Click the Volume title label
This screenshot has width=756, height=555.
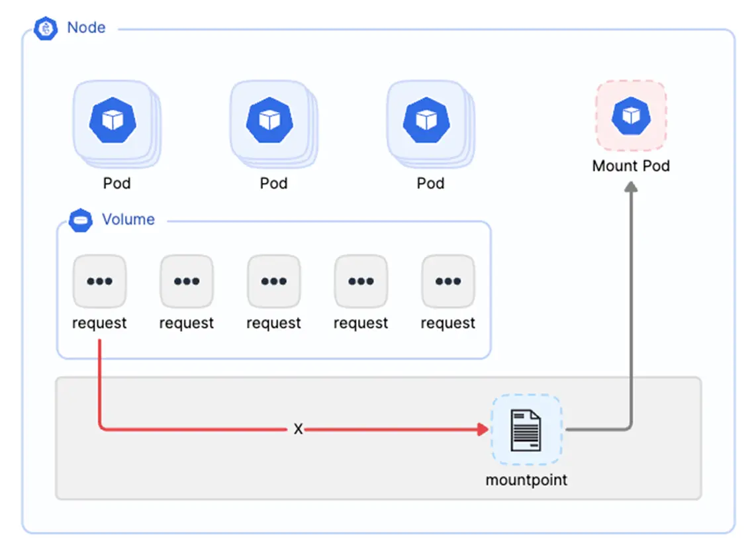pos(128,220)
